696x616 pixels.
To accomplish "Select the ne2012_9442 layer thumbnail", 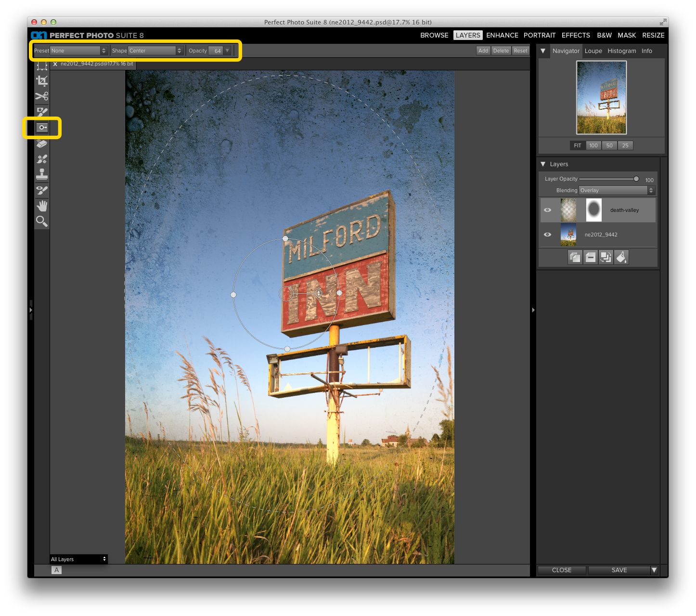I will pyautogui.click(x=568, y=235).
